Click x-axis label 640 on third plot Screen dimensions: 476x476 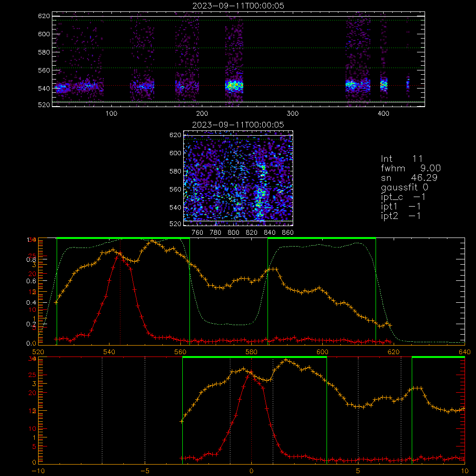pos(465,352)
